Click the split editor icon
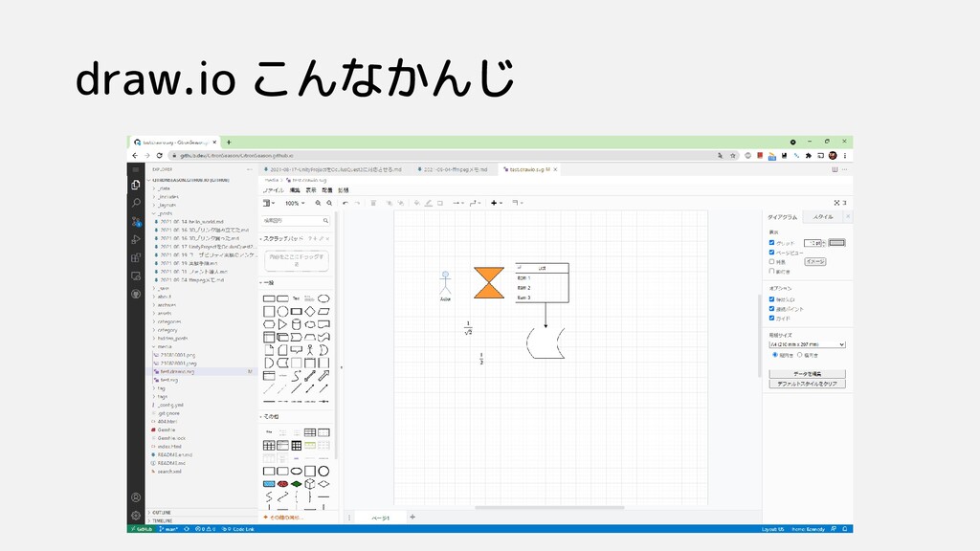The height and width of the screenshot is (551, 980). pos(835,169)
